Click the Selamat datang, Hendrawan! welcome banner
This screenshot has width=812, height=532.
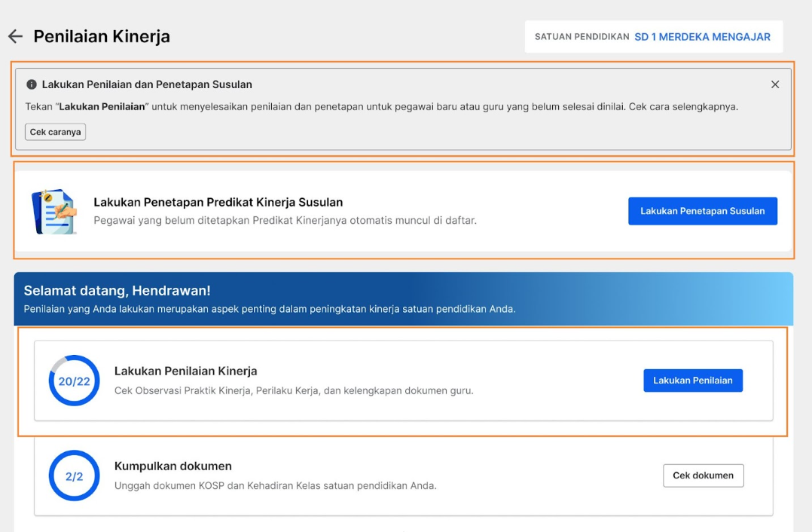(404, 299)
